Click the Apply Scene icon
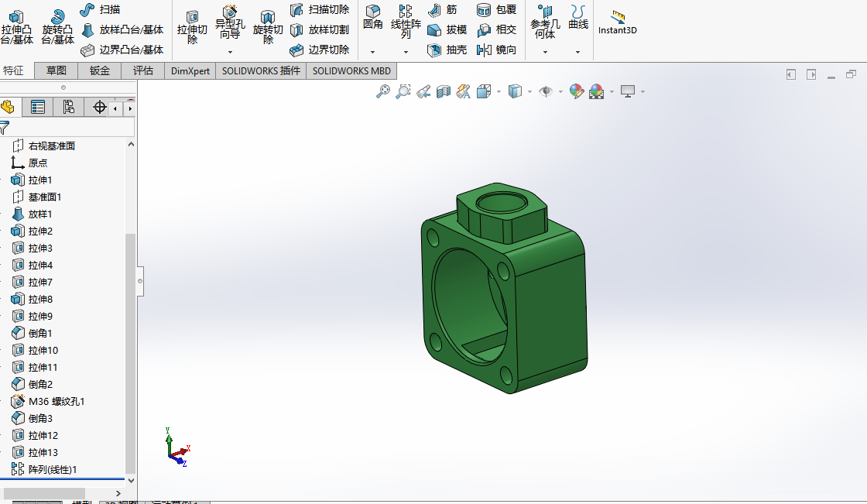The height and width of the screenshot is (504, 867). tap(597, 91)
